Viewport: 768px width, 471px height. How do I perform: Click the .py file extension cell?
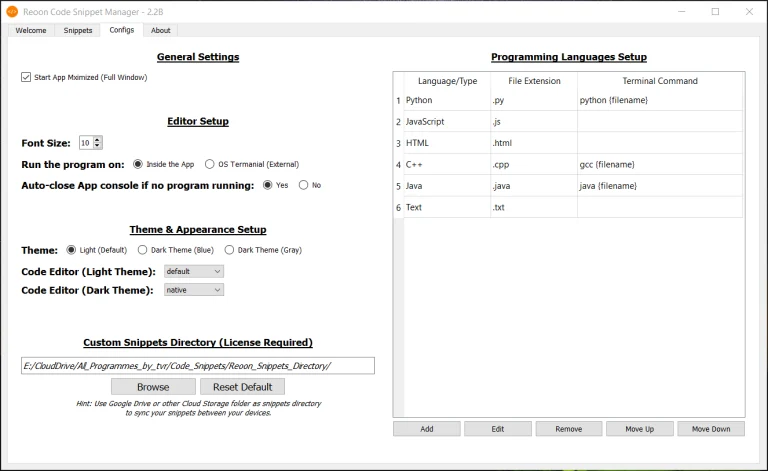534,100
